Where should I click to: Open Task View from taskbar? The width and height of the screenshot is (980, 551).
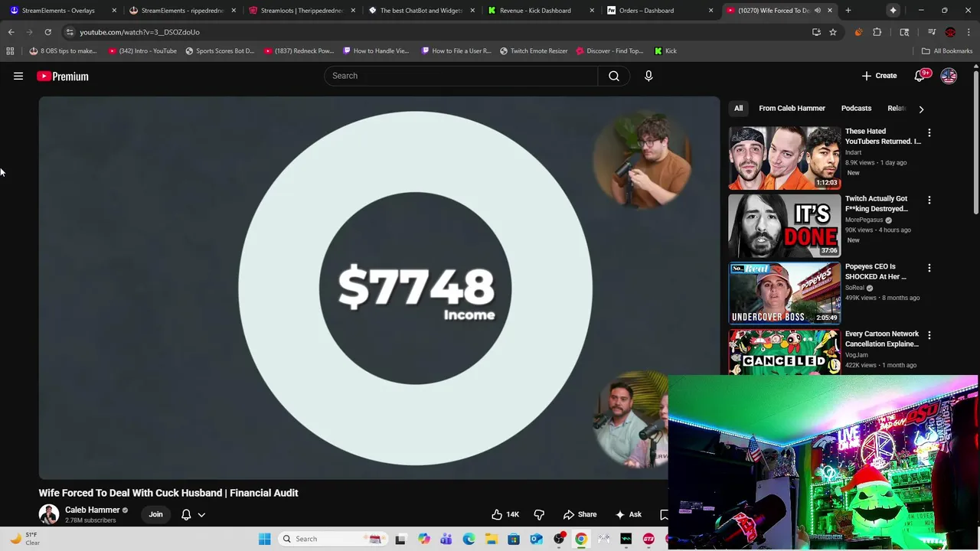click(400, 539)
